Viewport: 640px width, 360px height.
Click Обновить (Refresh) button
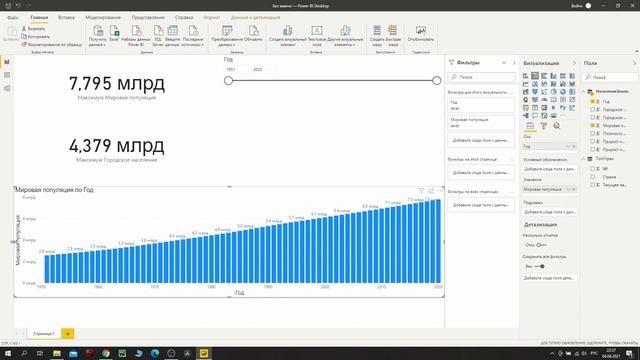(x=253, y=34)
